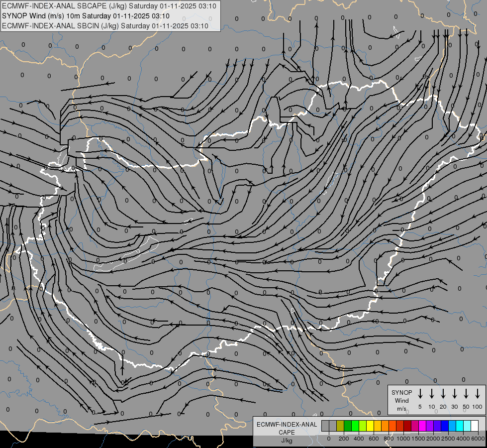Image resolution: width=487 pixels, height=448 pixels.
Task: Pick the pure blue CAPE legend swatch
Action: [x=444, y=426]
